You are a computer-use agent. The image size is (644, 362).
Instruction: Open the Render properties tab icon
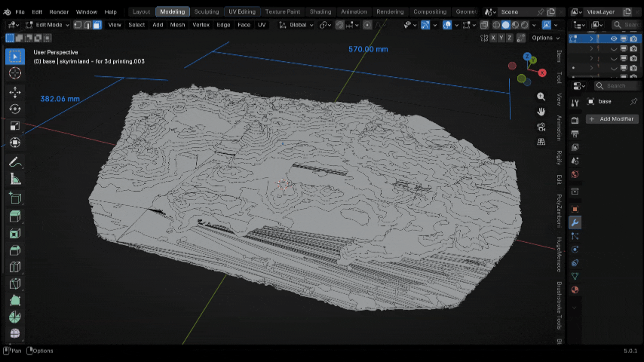[x=575, y=120]
